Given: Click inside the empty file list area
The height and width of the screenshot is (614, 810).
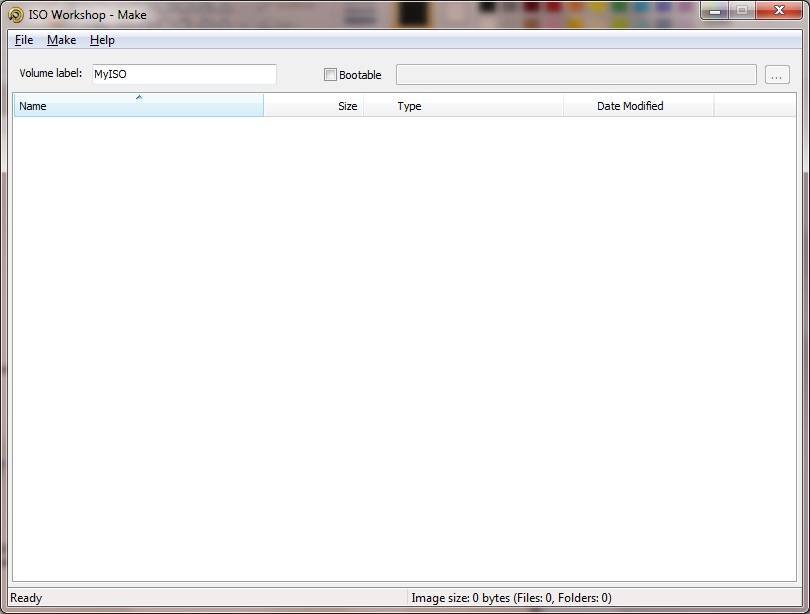Looking at the screenshot, I should pyautogui.click(x=400, y=350).
